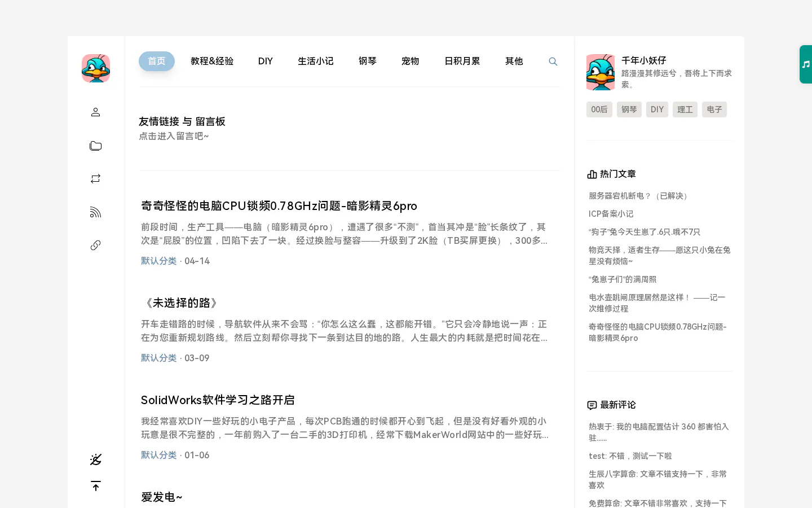Open the 生活小记 section
This screenshot has width=812, height=508.
[x=316, y=61]
